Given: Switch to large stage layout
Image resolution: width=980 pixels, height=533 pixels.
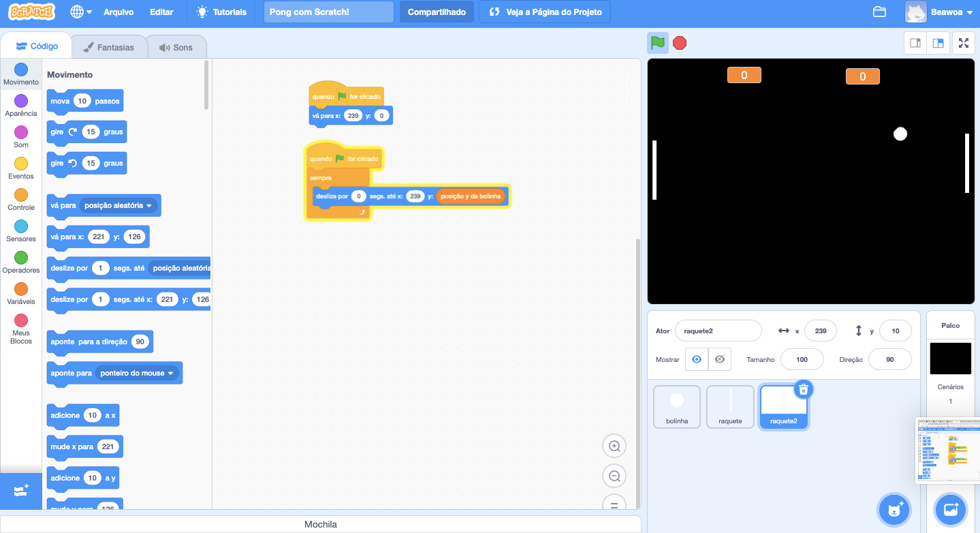Looking at the screenshot, I should click(x=938, y=43).
